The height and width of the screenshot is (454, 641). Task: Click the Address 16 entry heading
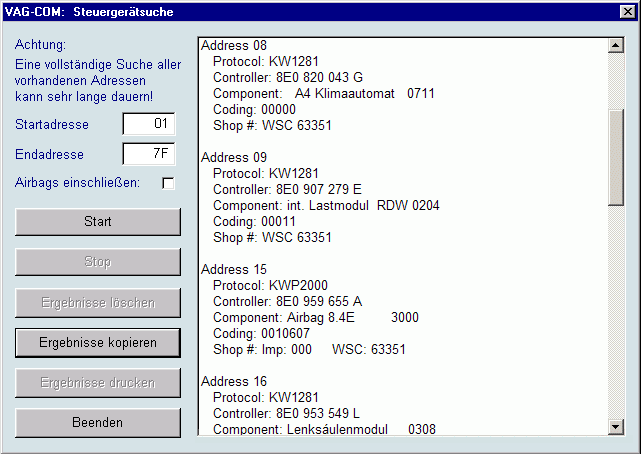(234, 382)
